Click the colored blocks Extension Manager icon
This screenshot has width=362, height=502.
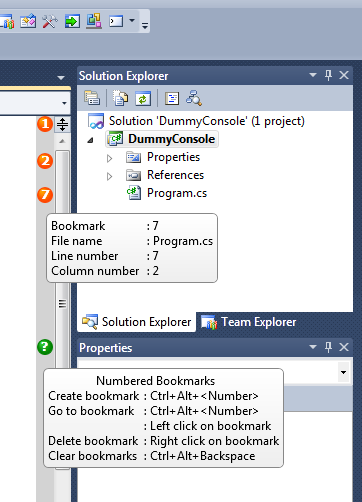94,21
